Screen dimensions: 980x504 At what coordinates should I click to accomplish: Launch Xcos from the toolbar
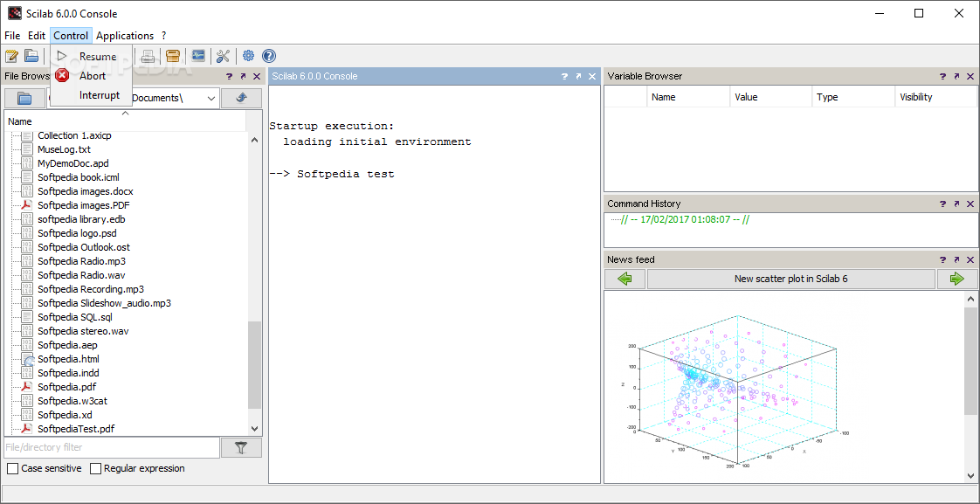click(198, 56)
